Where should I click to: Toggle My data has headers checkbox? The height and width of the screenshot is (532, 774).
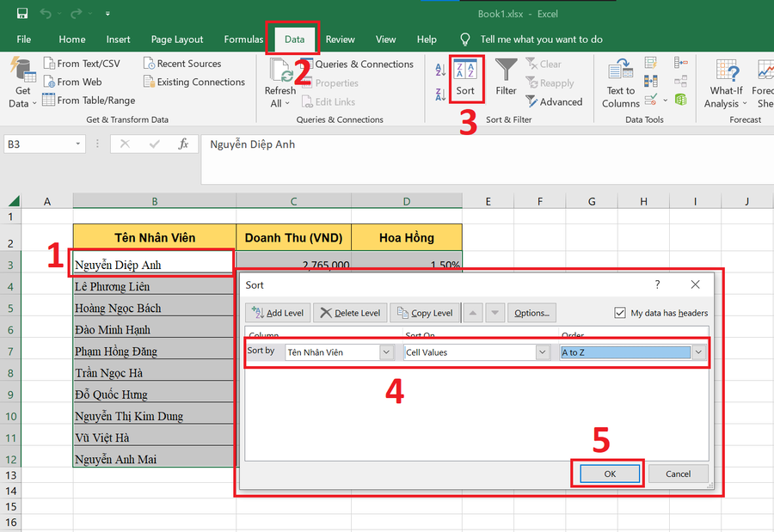pyautogui.click(x=620, y=313)
